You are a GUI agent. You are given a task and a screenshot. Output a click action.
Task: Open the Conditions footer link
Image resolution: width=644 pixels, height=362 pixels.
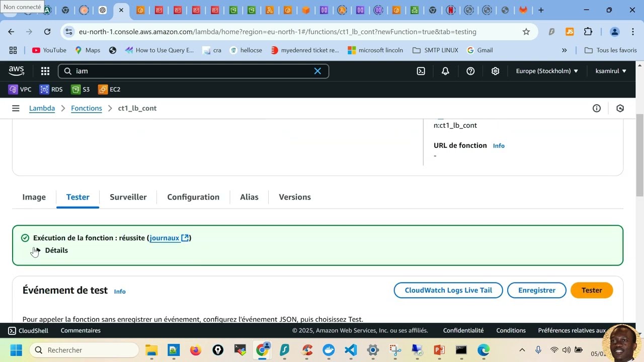click(511, 330)
